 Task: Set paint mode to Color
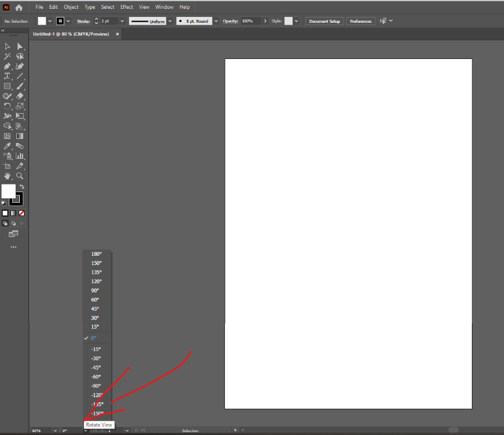pos(5,213)
